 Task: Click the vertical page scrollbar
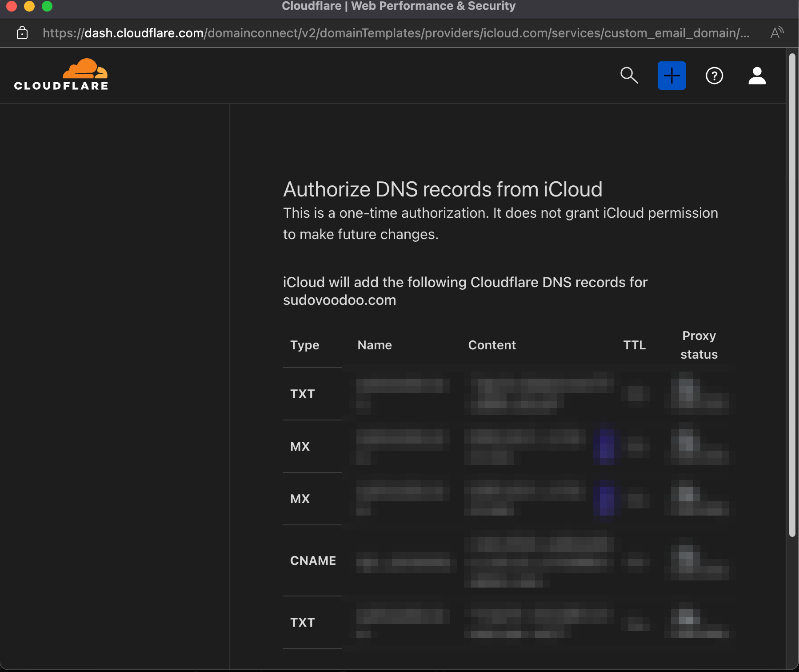point(792,295)
